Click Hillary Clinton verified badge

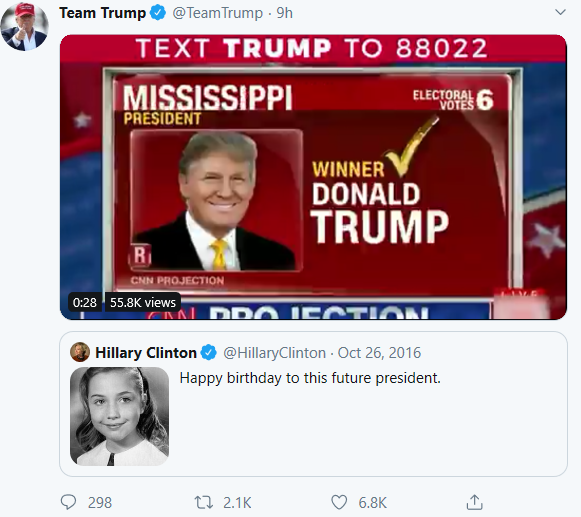[x=209, y=352]
